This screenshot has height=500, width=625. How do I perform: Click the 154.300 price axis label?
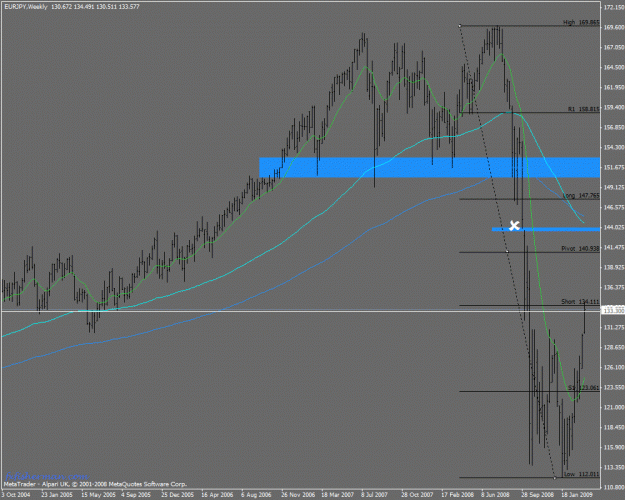[x=614, y=147]
